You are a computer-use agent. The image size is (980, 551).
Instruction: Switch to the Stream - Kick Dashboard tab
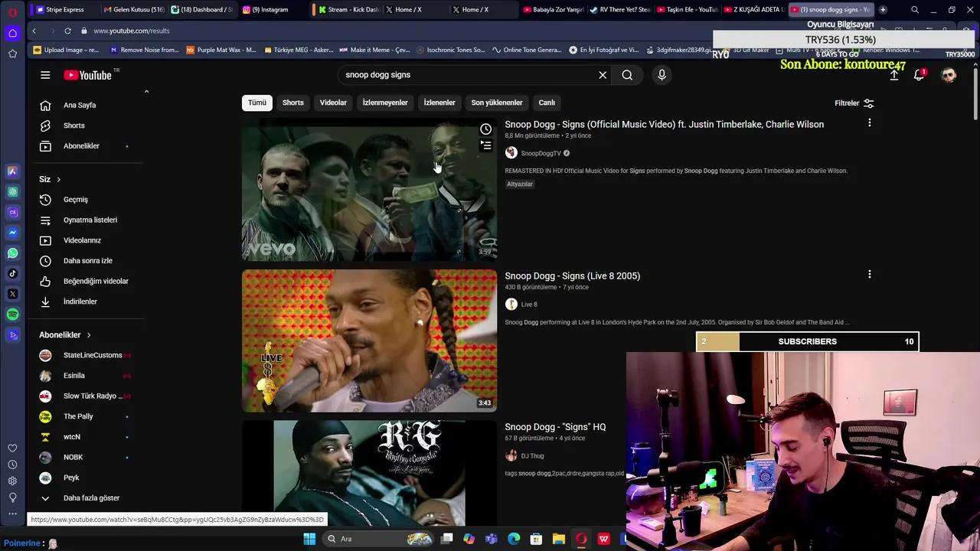click(x=348, y=9)
